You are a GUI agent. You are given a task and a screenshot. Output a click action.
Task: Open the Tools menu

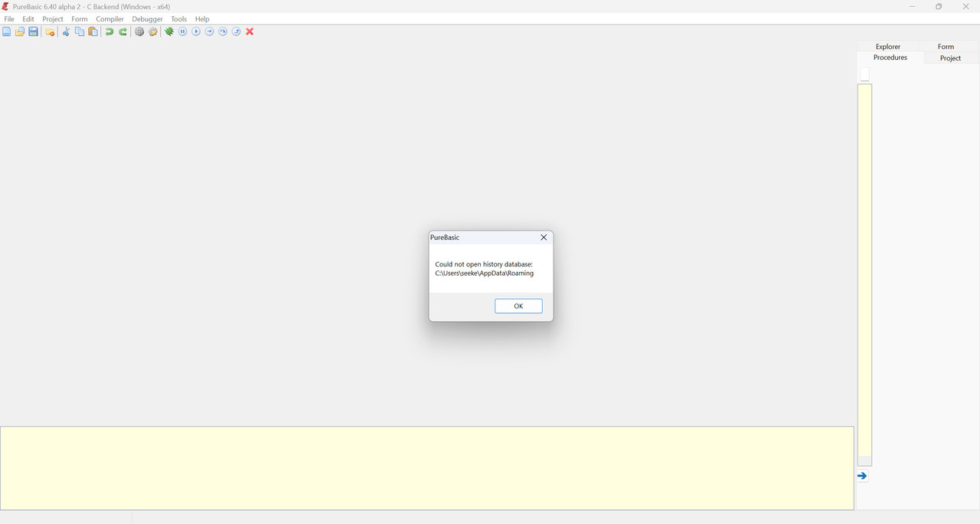coord(178,19)
